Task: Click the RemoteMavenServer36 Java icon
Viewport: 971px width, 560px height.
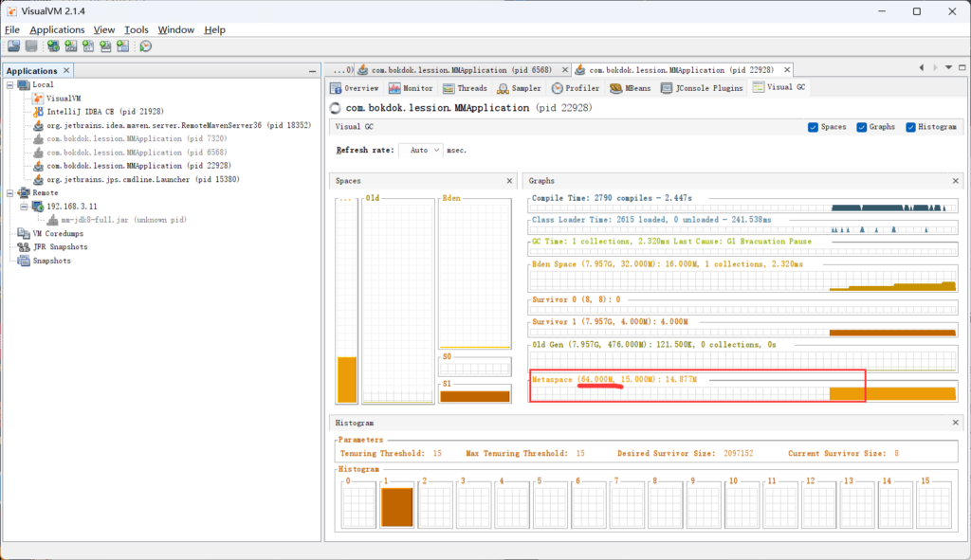Action: pos(38,126)
